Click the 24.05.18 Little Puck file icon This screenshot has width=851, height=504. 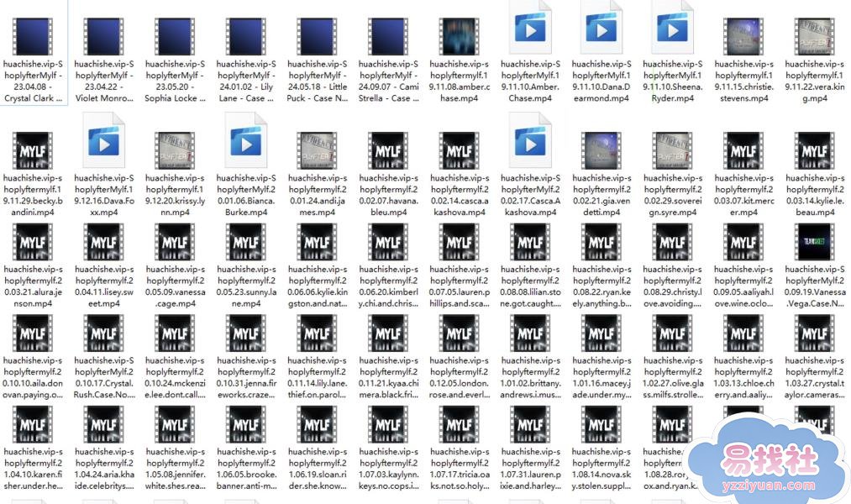tap(317, 36)
